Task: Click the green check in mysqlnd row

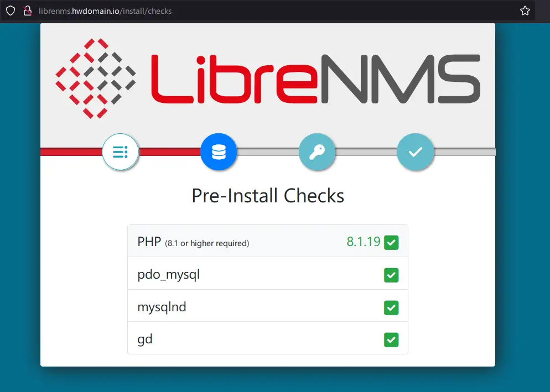Action: pyautogui.click(x=391, y=307)
